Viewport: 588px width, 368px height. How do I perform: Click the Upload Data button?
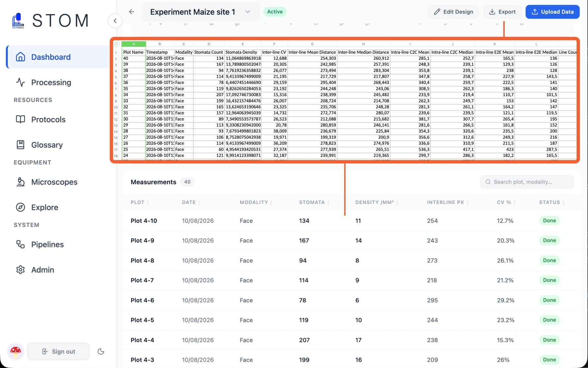coord(552,12)
